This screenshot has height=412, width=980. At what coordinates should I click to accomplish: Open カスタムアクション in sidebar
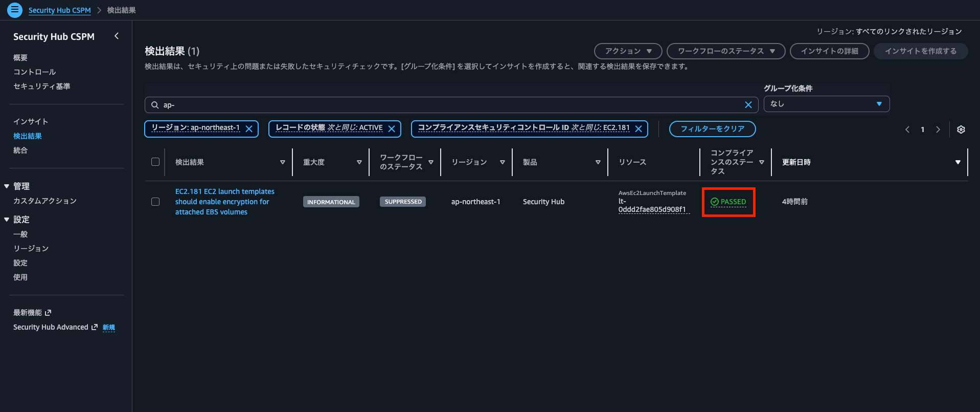[x=45, y=201]
